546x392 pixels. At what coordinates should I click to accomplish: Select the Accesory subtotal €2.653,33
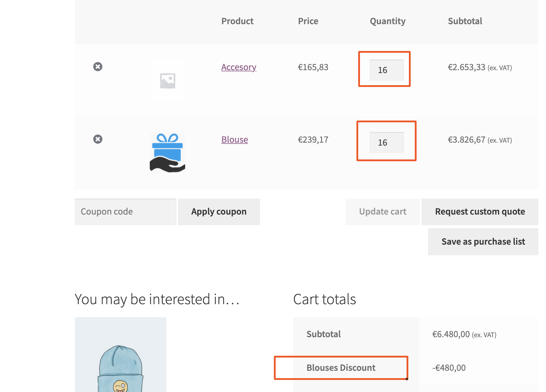pos(467,67)
